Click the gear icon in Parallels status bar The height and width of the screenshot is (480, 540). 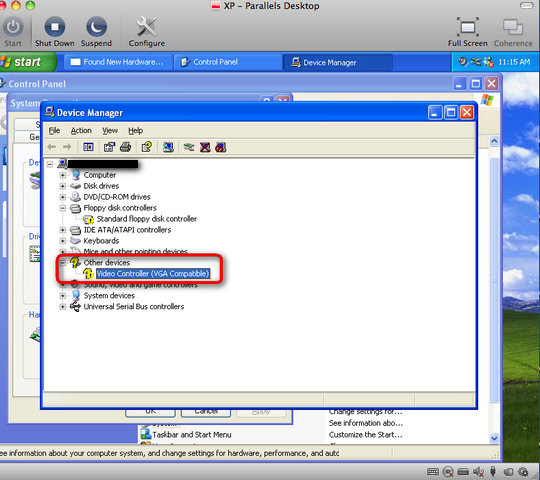tap(523, 472)
